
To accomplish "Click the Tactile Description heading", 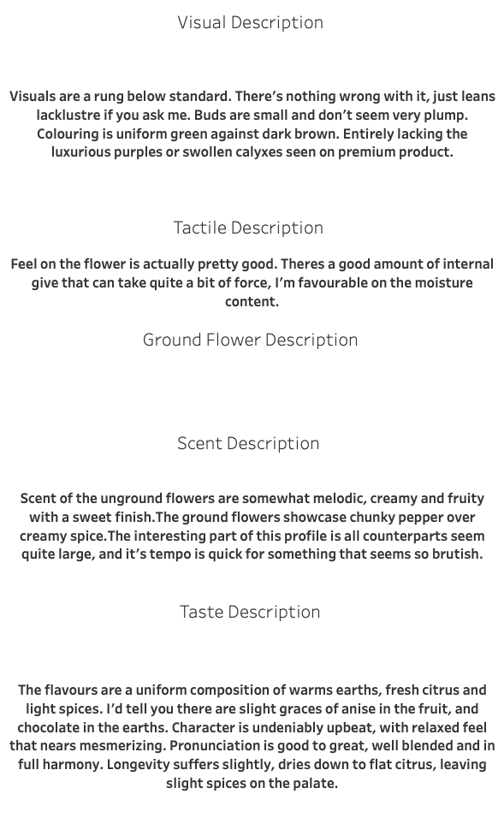I will (x=248, y=228).
